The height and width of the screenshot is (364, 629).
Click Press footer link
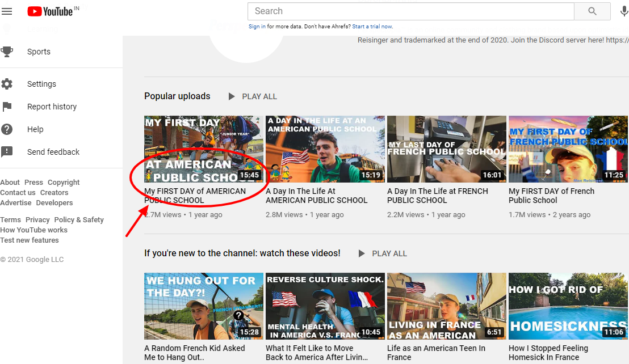pyautogui.click(x=33, y=182)
